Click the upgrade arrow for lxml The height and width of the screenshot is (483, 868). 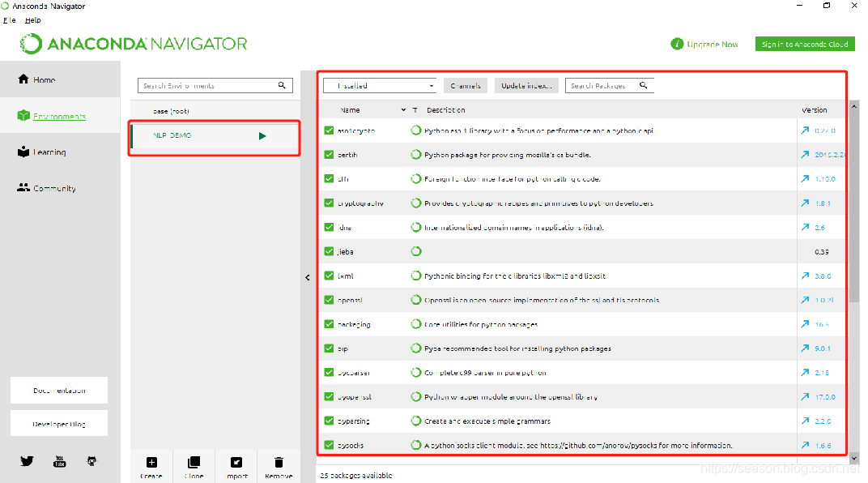805,276
